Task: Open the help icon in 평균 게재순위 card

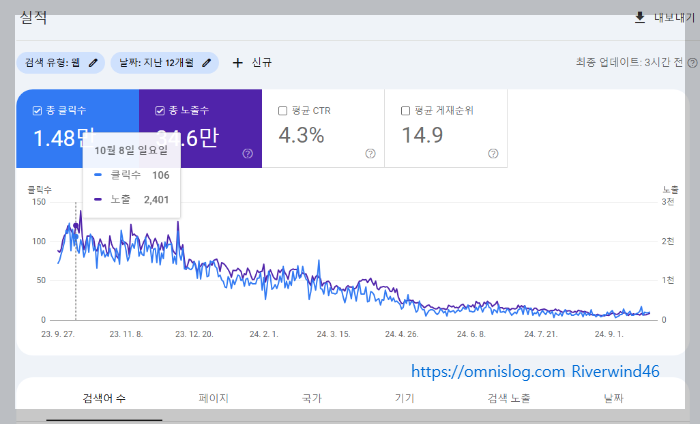Action: [493, 154]
